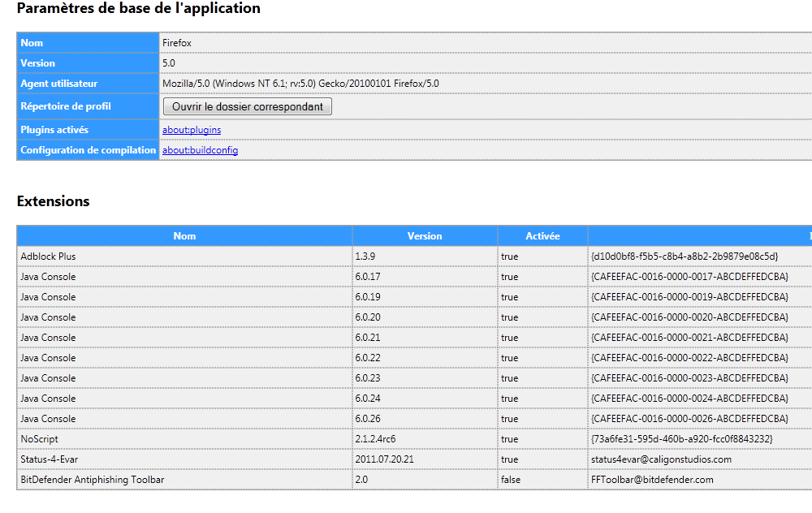812x513 pixels.
Task: Select the 'Firefox' name value
Action: pyautogui.click(x=176, y=43)
